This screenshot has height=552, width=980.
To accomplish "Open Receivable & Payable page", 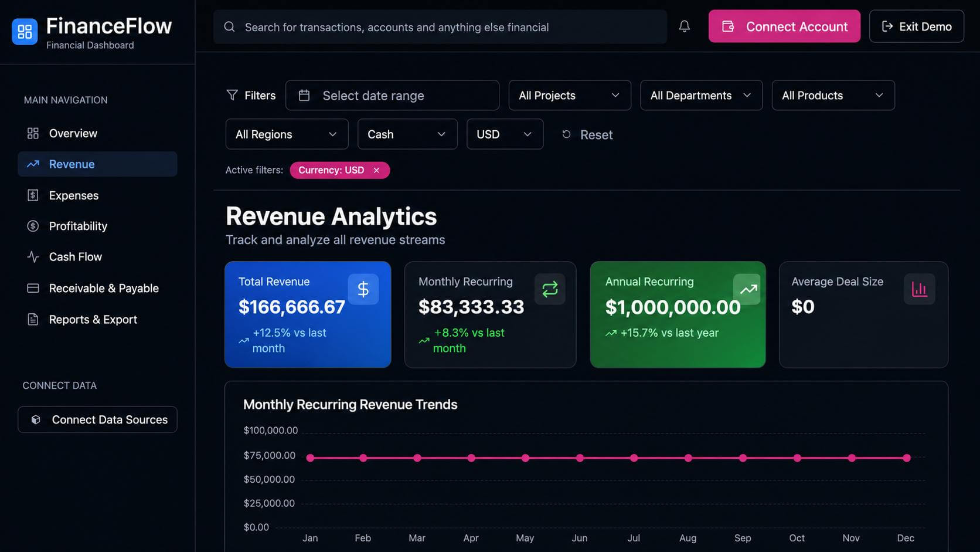I will 97,288.
